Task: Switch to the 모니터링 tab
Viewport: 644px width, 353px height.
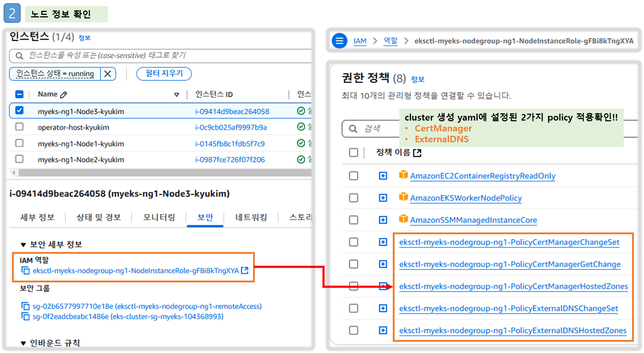Action: tap(159, 217)
